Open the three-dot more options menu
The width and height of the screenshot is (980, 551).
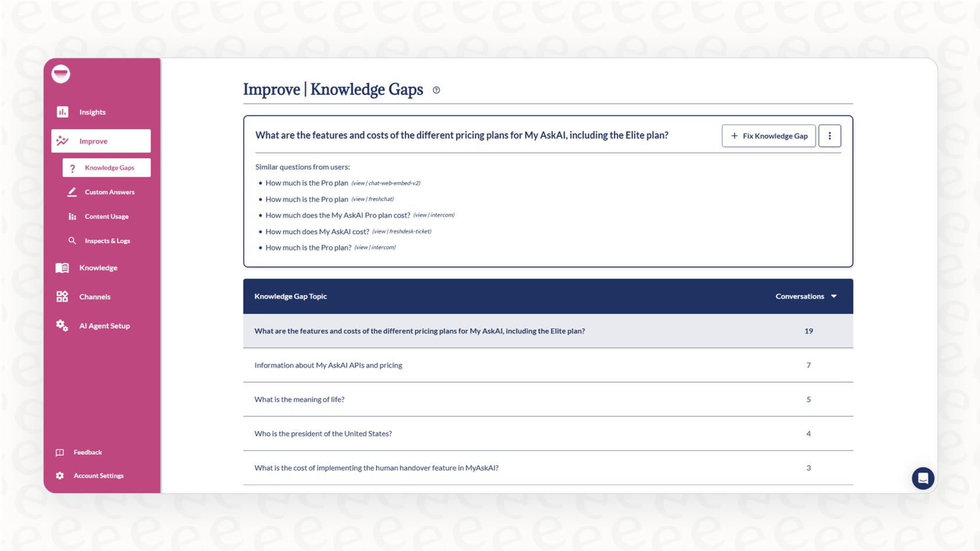(x=829, y=136)
